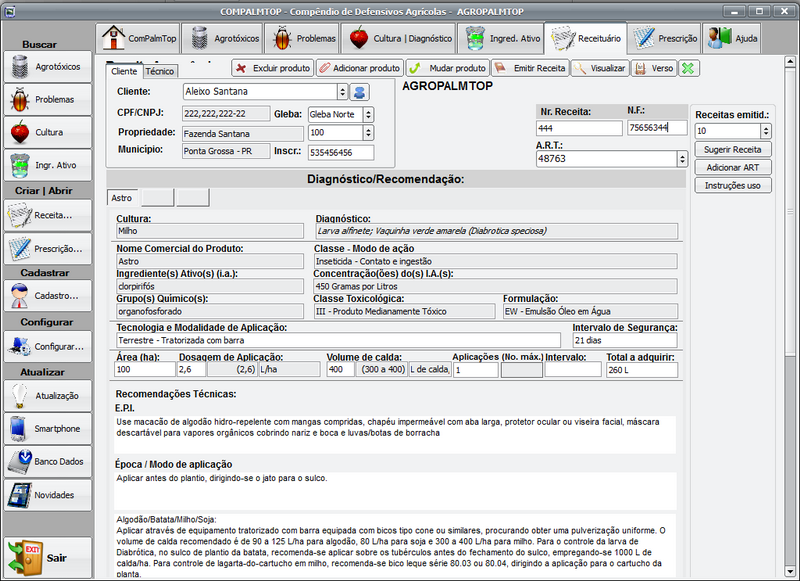Click the Intervalo field
The width and height of the screenshot is (800, 581).
click(x=573, y=370)
